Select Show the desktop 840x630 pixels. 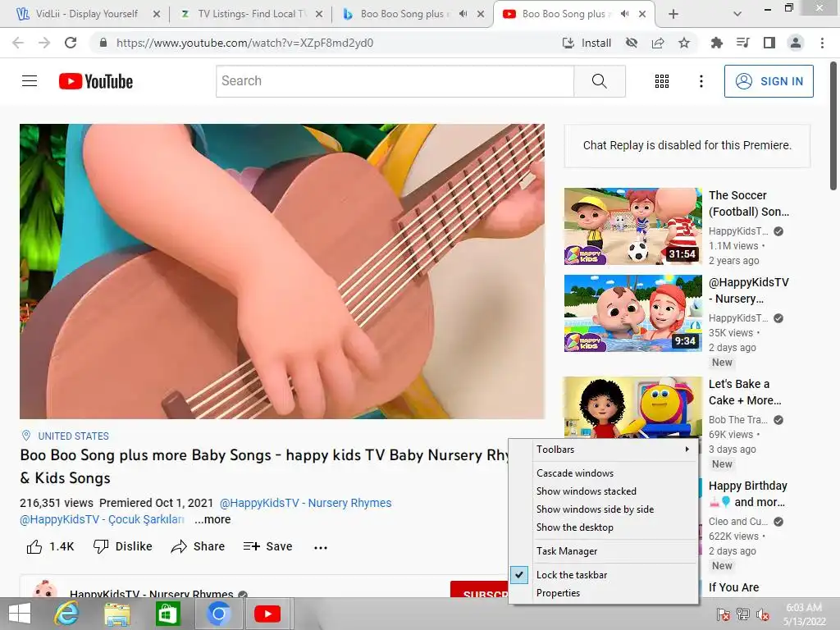(x=604, y=527)
